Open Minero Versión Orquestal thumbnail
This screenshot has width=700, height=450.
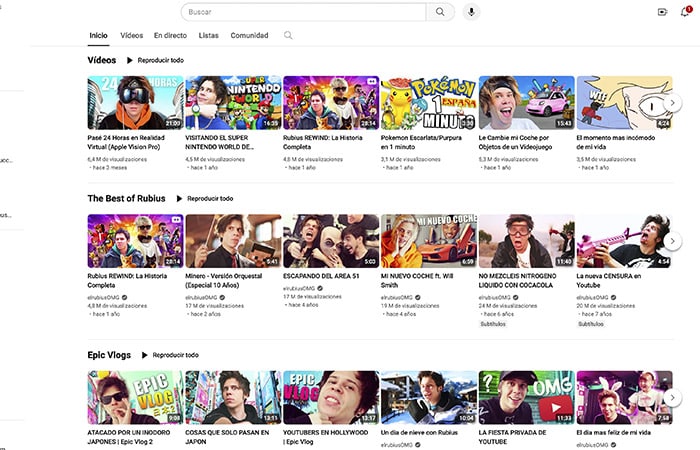tap(233, 241)
